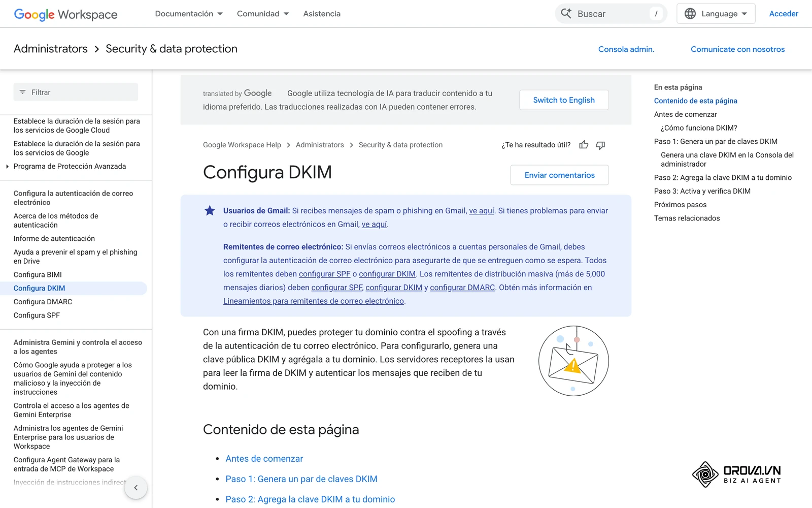This screenshot has width=812, height=508.
Task: Open Informe de autenticación sidebar item
Action: 54,239
